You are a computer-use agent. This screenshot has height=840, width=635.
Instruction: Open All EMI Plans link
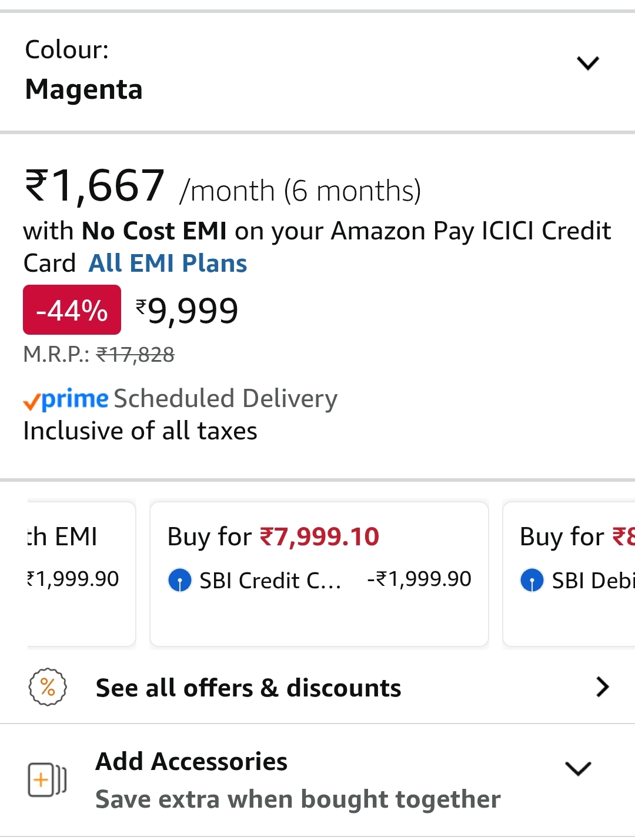(168, 264)
